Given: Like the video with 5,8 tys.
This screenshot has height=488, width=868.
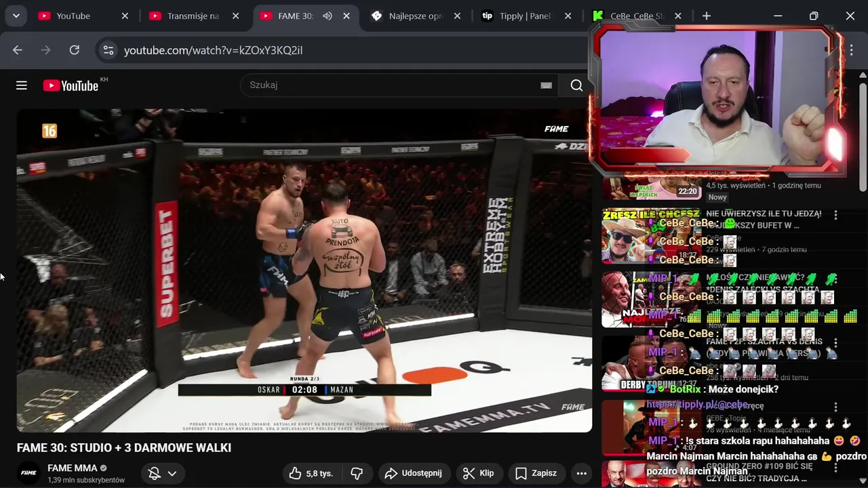Looking at the screenshot, I should coord(311,473).
